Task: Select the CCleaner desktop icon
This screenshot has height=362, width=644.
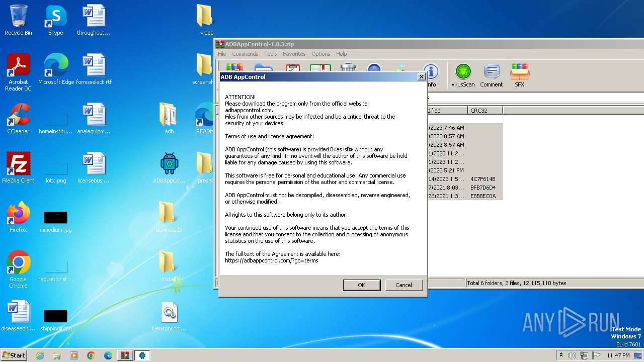Action: pyautogui.click(x=18, y=119)
